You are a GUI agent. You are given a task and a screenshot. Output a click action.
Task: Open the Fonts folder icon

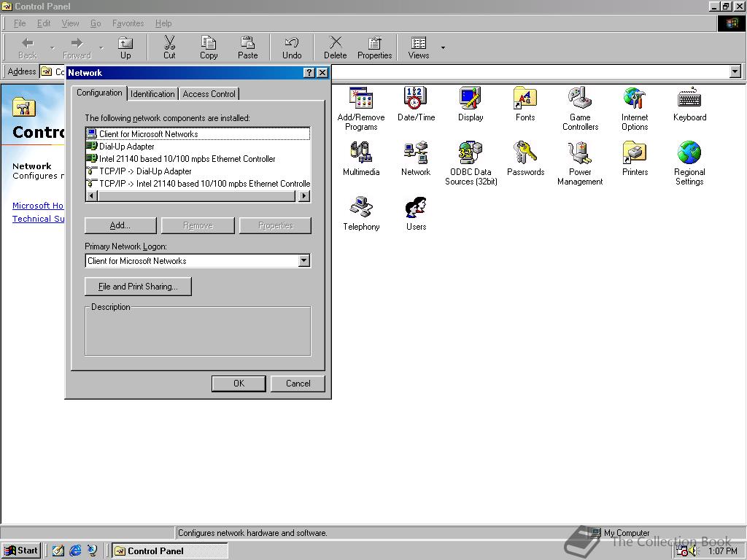coord(525,104)
